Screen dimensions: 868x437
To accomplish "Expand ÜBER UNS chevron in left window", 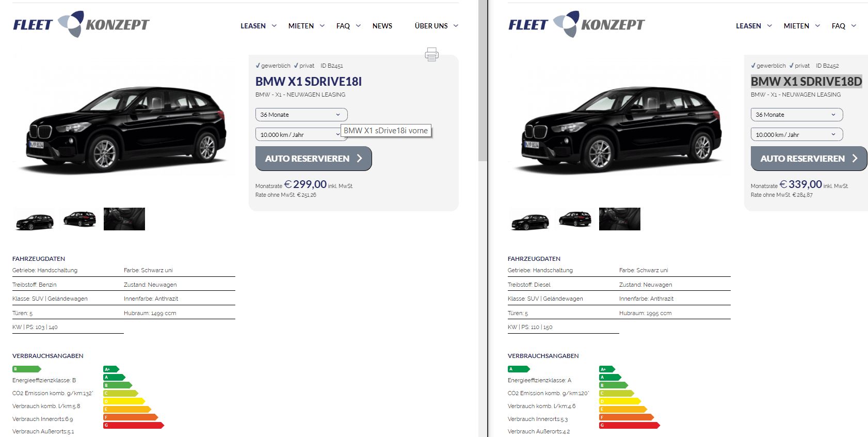I will (x=456, y=26).
